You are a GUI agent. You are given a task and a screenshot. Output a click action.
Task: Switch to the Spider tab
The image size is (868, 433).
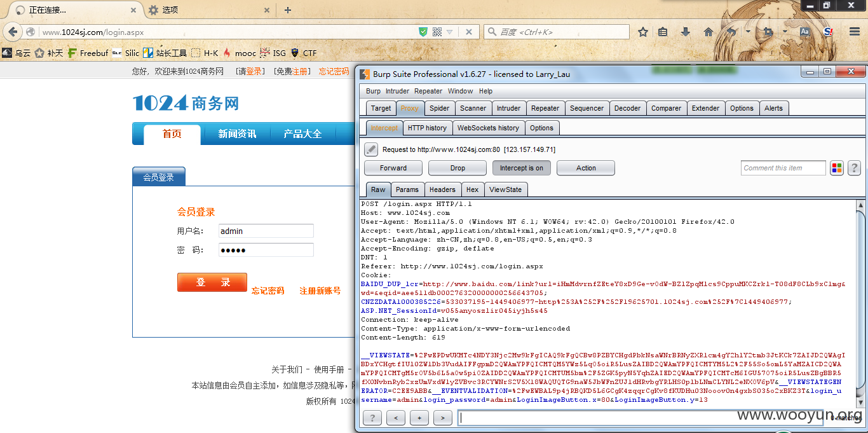click(x=439, y=108)
